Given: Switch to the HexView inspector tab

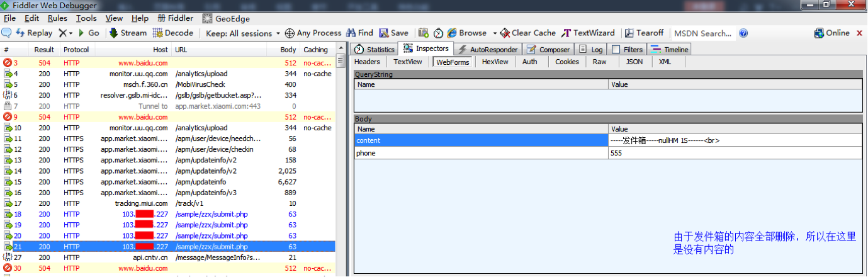Looking at the screenshot, I should click(495, 62).
